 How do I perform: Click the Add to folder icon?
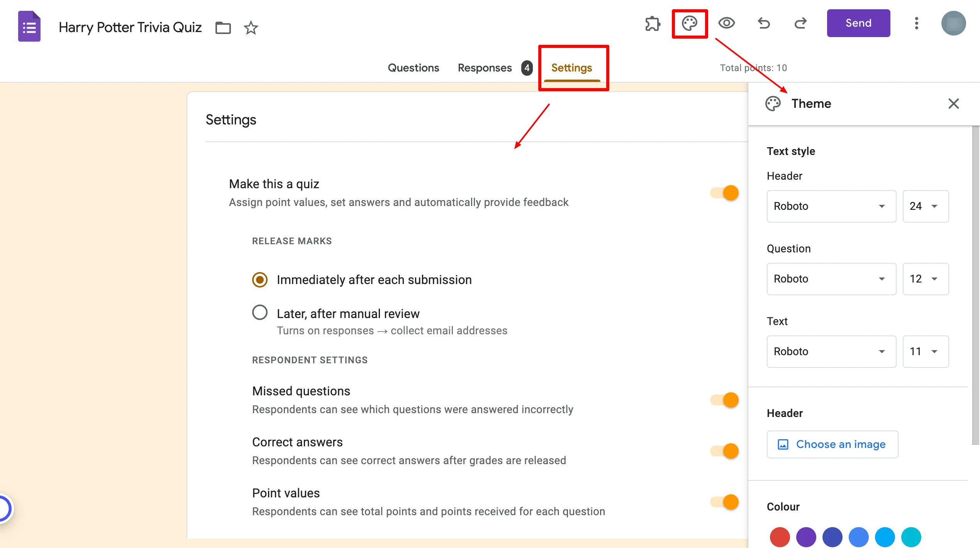click(x=224, y=27)
